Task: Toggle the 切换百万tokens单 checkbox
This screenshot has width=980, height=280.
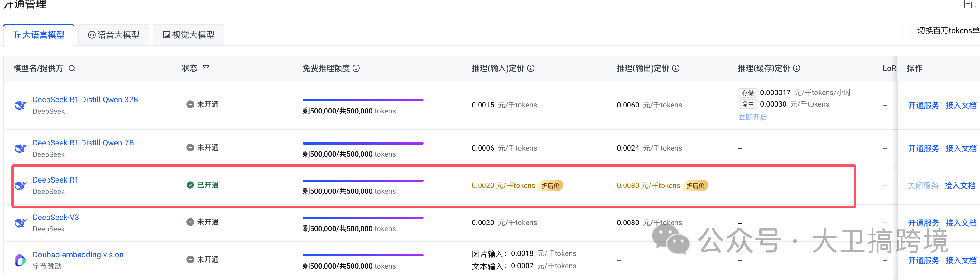Action: coord(907,31)
